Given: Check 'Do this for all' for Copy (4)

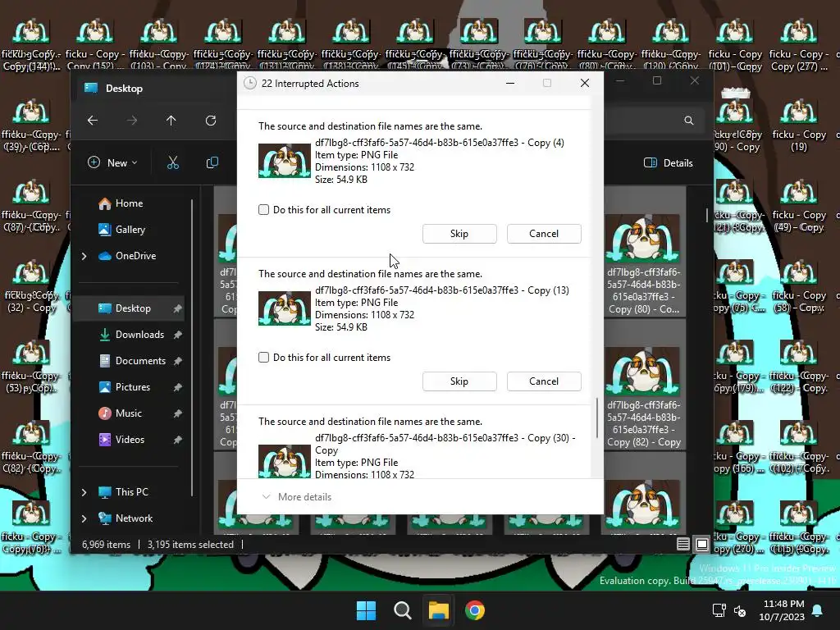Looking at the screenshot, I should tap(263, 210).
